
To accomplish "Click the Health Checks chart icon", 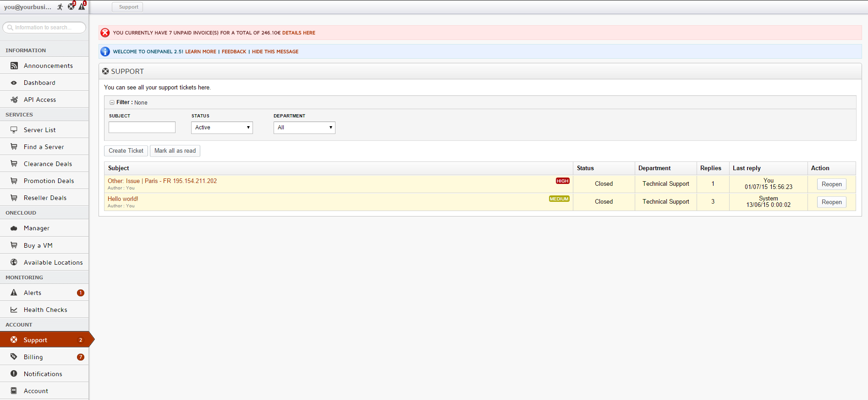I will click(x=14, y=310).
